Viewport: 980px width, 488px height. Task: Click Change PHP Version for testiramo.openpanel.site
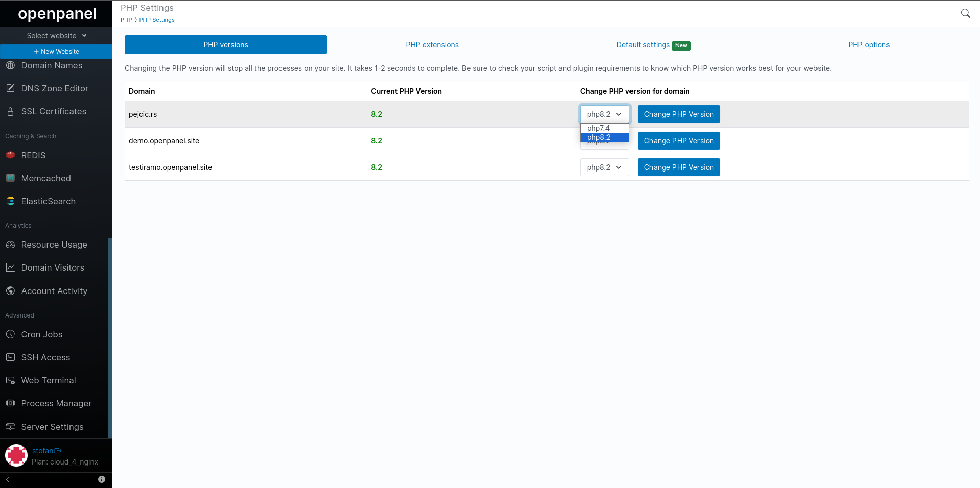(679, 167)
